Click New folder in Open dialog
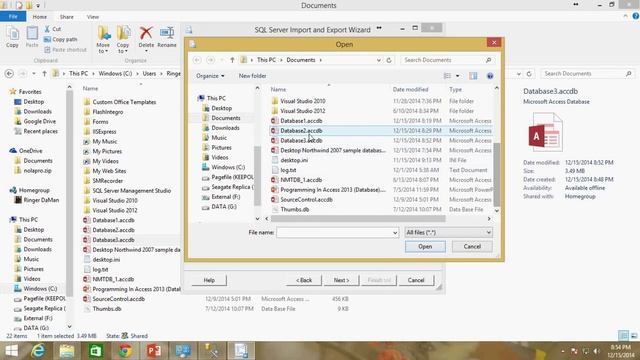 pos(252,76)
